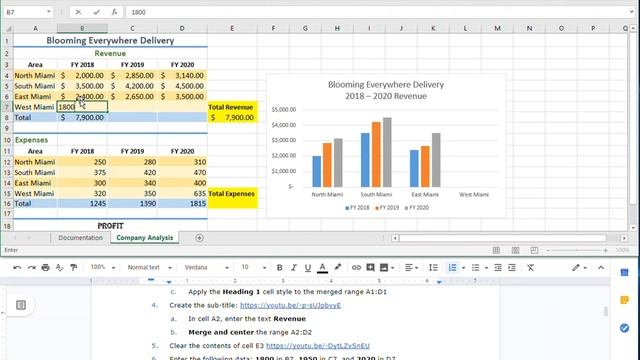Viewport: 640px width, 360px height.
Task: Increase indent in Docs toolbar
Action: pos(512,268)
